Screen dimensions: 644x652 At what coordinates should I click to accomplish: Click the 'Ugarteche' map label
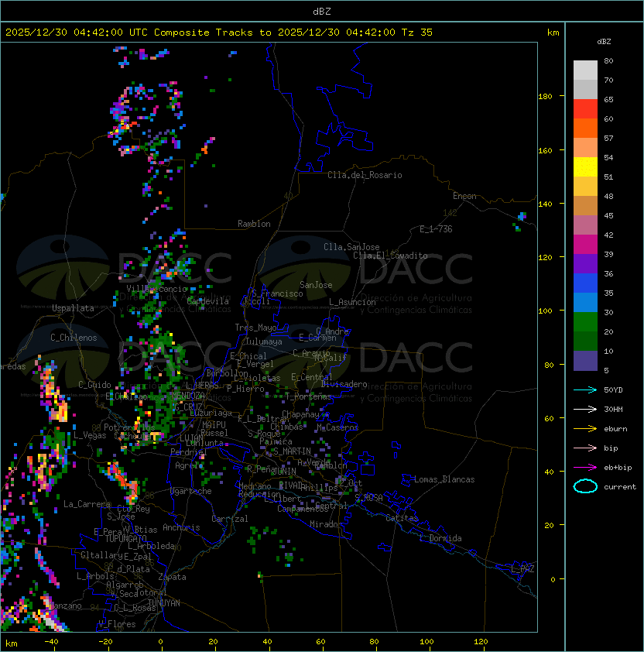(x=190, y=491)
